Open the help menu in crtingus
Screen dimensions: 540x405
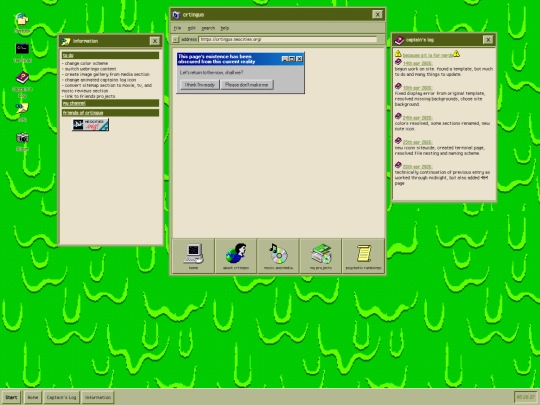(225, 28)
